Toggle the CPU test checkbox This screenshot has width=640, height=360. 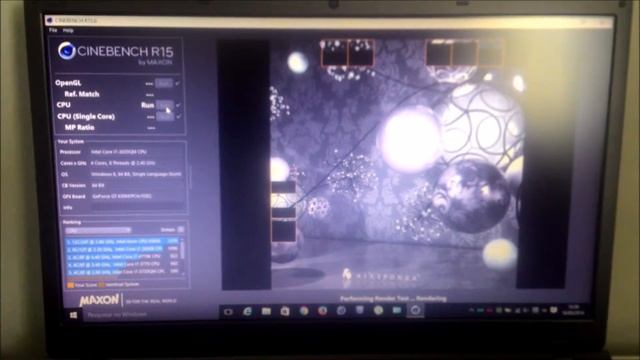coord(178,105)
